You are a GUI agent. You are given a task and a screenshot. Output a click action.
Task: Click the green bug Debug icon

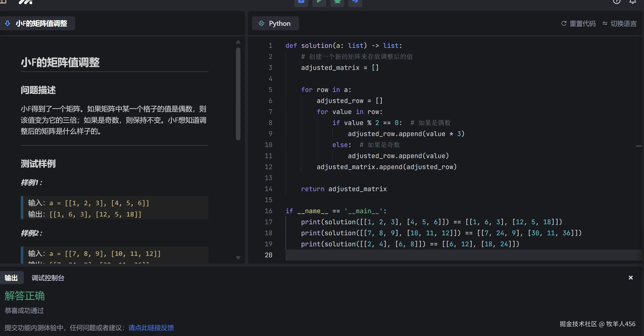pyautogui.click(x=337, y=2)
